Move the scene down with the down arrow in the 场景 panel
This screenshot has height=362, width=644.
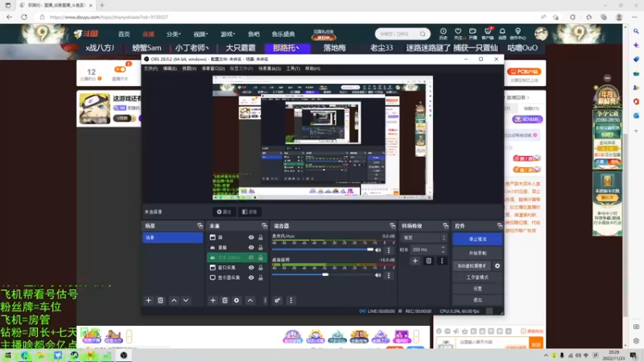click(x=186, y=300)
